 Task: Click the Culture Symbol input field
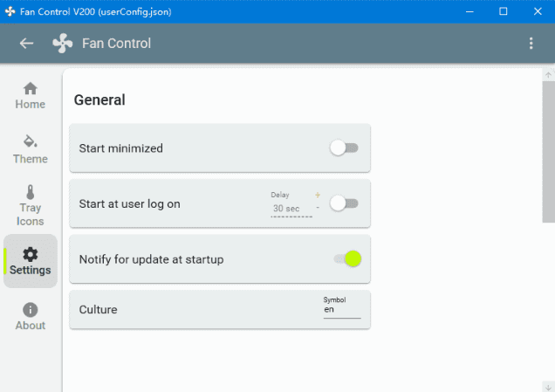(341, 310)
